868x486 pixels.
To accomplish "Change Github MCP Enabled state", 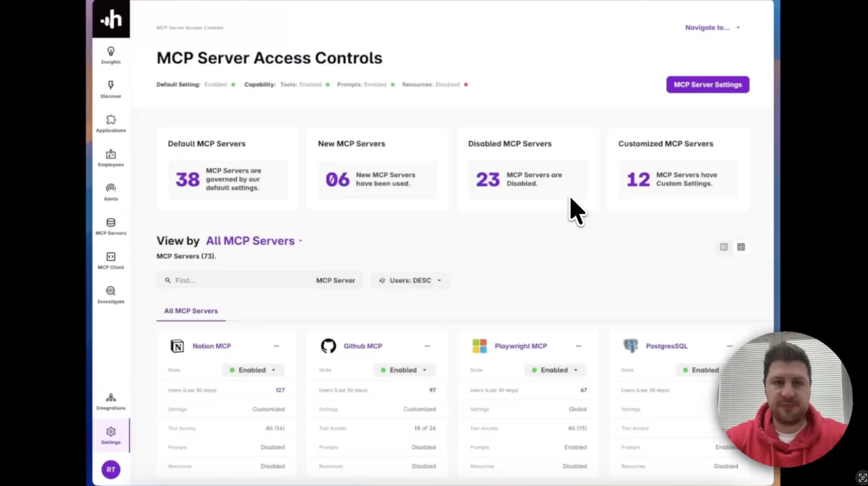I will [404, 370].
